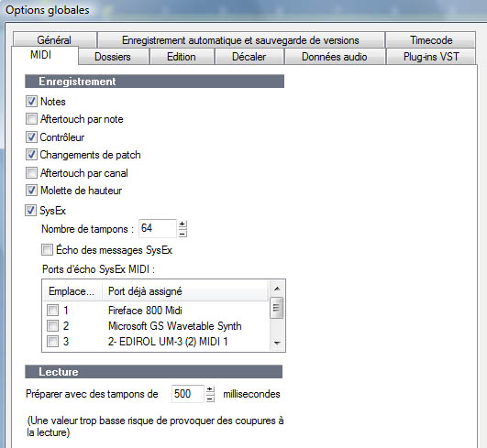Toggle the Contrôleur checkbox
The image size is (487, 448).
click(31, 137)
